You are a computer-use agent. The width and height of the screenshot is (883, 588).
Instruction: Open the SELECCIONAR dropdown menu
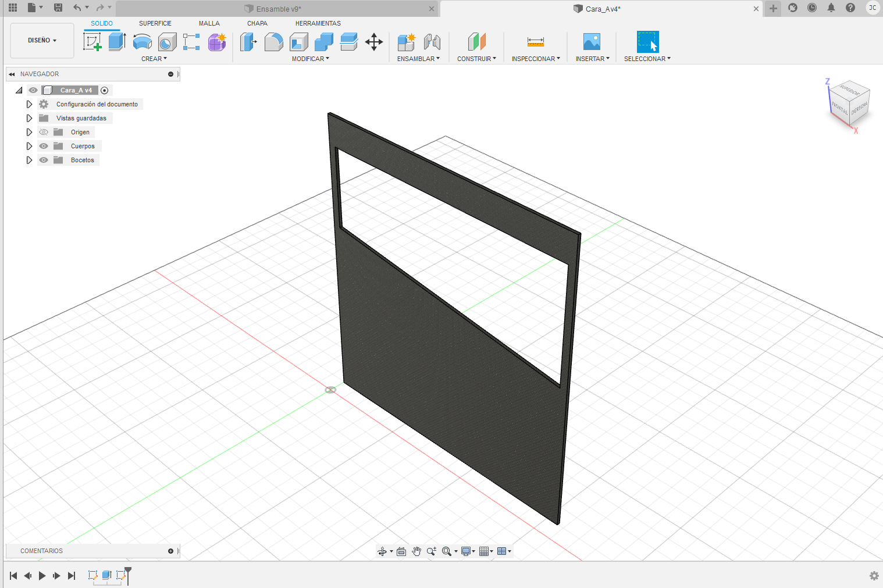[647, 59]
